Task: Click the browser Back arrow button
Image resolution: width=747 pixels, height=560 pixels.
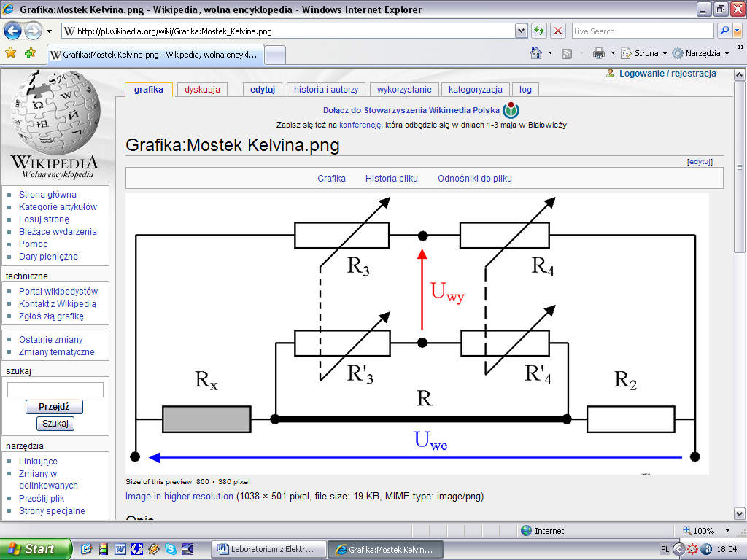Action: tap(13, 31)
